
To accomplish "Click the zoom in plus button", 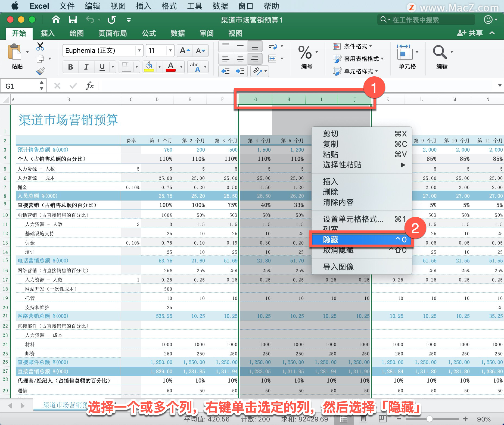I will click(465, 419).
